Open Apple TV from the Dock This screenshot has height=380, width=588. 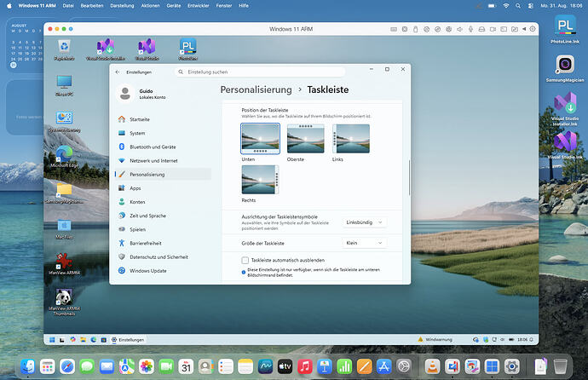tap(285, 366)
